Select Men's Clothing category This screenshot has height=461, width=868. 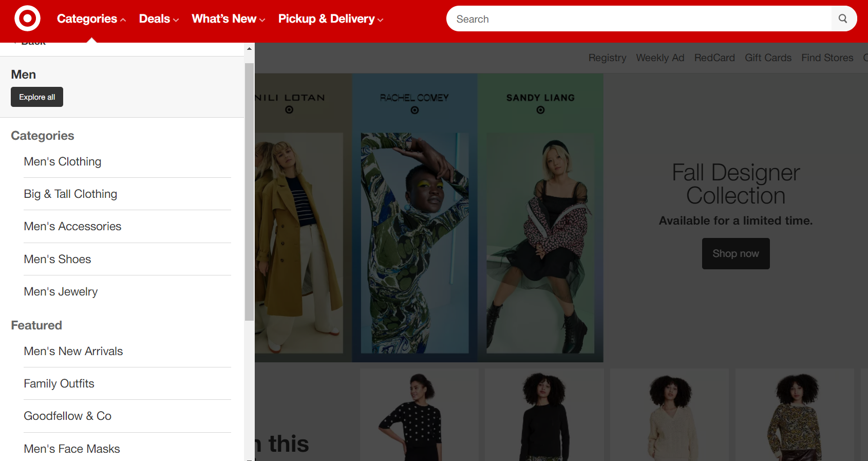127,161
